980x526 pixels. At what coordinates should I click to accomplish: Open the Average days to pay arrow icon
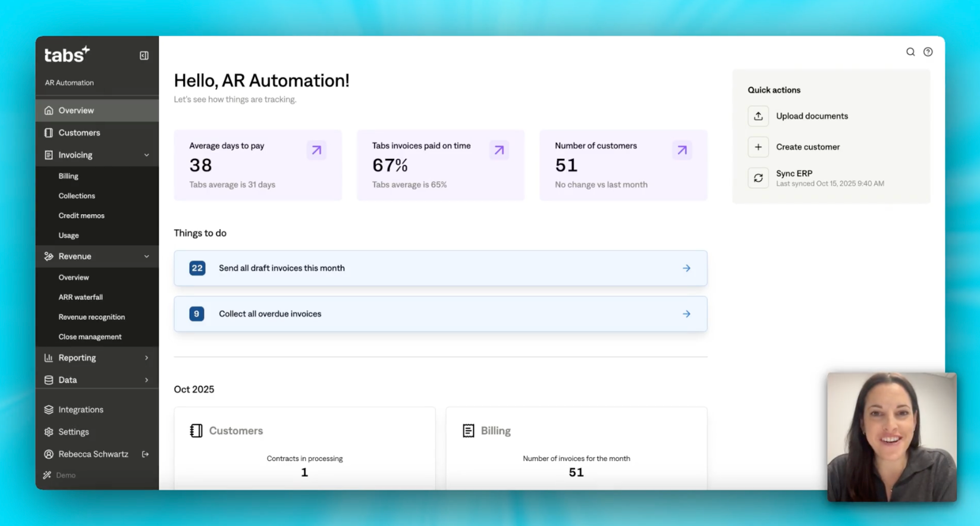coord(316,150)
